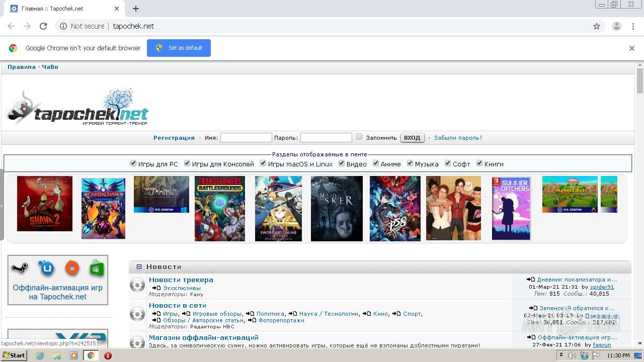Screen dimensions: 644x362
Task: Open the media player taskbar icon
Action: [74, 355]
